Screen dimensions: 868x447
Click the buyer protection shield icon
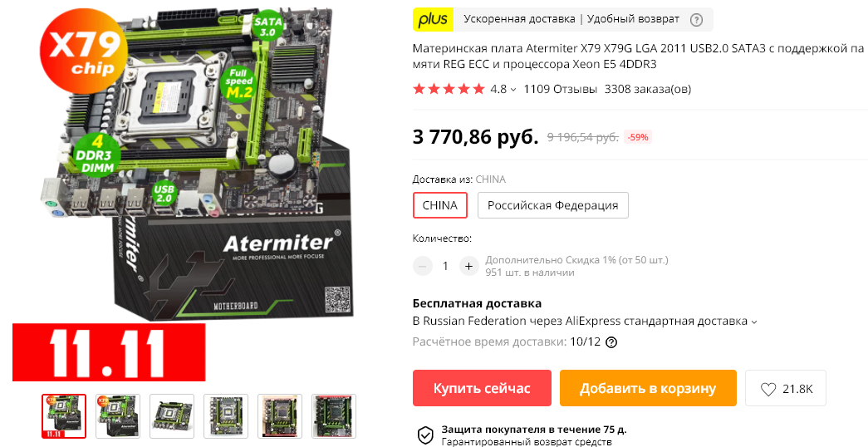coord(424,435)
